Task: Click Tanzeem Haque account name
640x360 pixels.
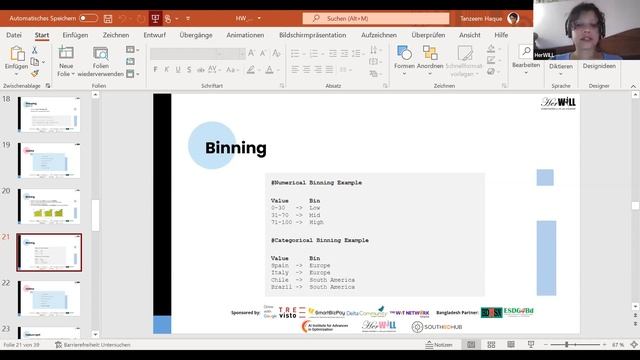Action: coord(481,18)
